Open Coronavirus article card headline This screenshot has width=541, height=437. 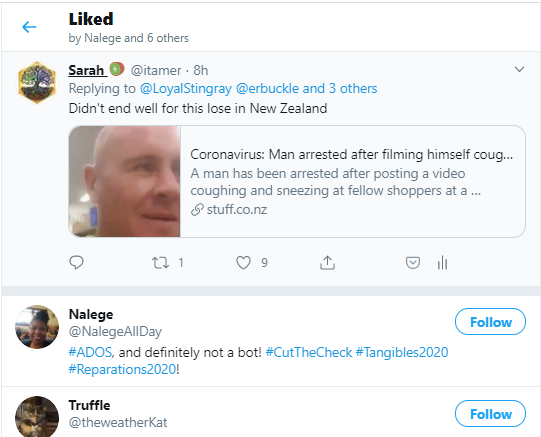click(351, 154)
